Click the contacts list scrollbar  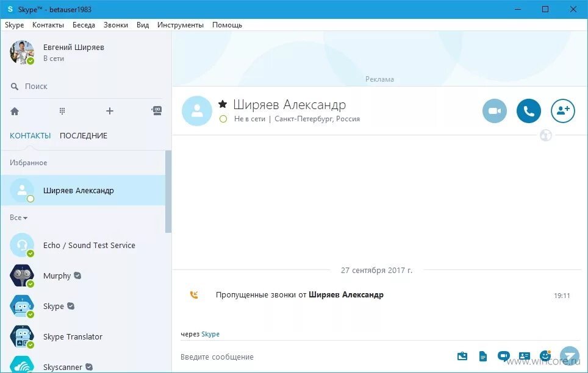(168, 191)
